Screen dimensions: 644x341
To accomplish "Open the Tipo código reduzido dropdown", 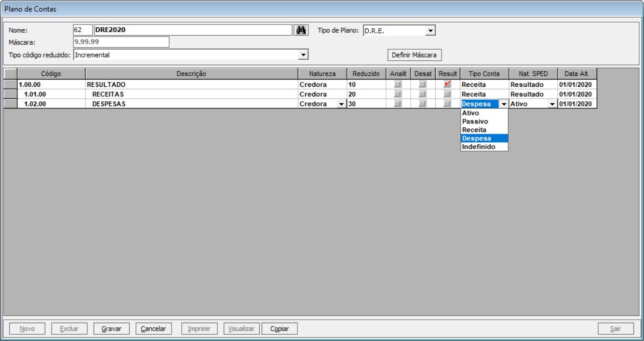I will pyautogui.click(x=303, y=55).
